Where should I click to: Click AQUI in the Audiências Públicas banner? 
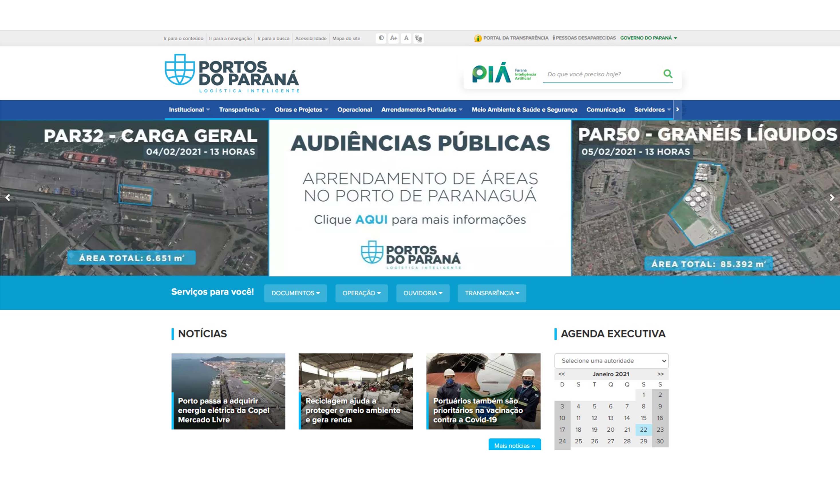coord(371,219)
